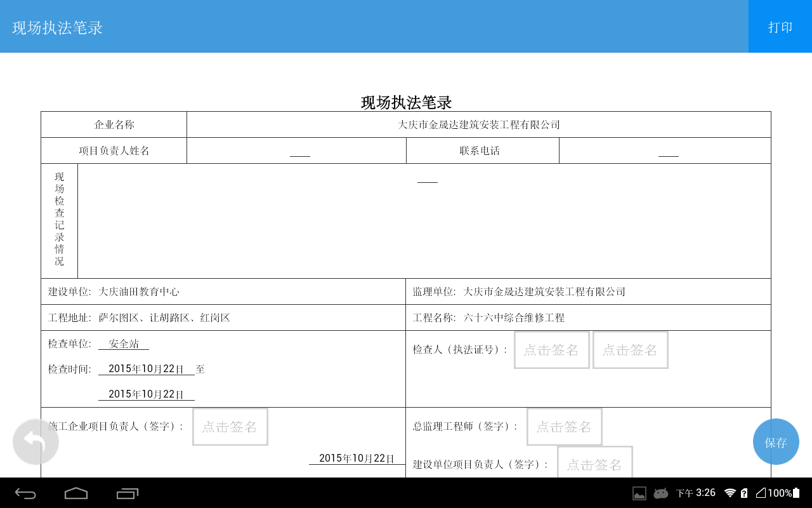Tap the first 检查人 signature box

(x=551, y=350)
